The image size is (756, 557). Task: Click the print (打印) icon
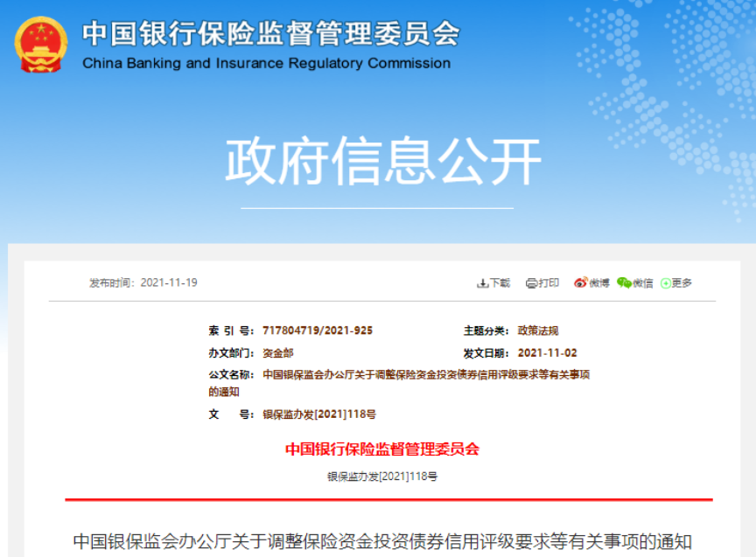[x=532, y=283]
